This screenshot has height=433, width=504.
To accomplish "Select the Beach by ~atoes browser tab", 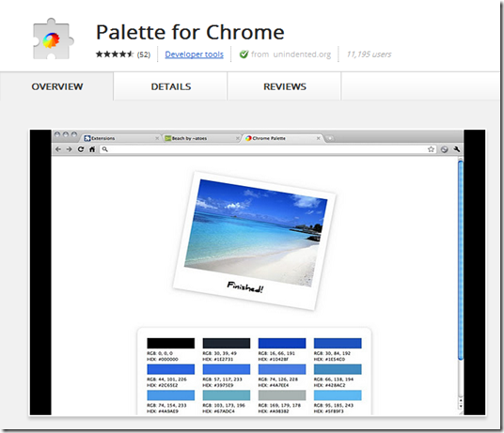I will (x=201, y=138).
